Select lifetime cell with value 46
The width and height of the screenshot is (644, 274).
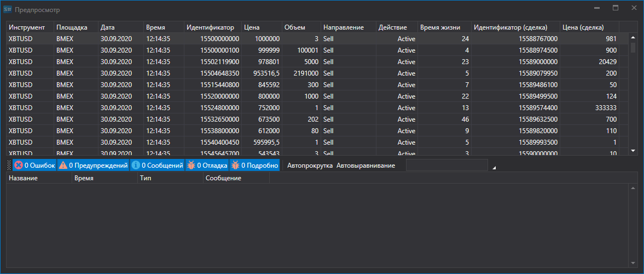[x=444, y=119]
